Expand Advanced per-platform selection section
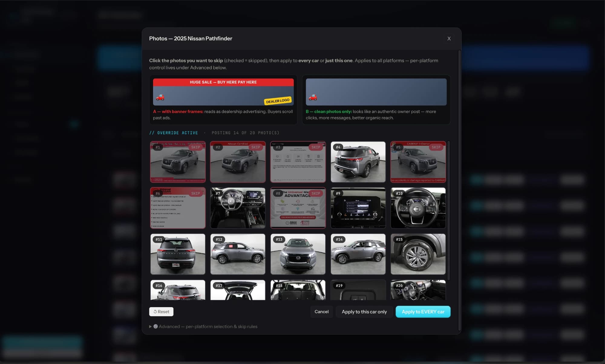Screen dimensions: 605x364 [203, 327]
